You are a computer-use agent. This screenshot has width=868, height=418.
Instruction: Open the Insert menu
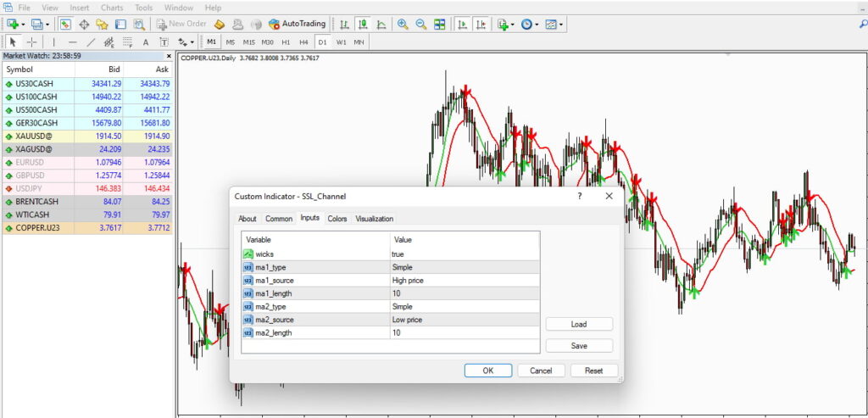(80, 8)
